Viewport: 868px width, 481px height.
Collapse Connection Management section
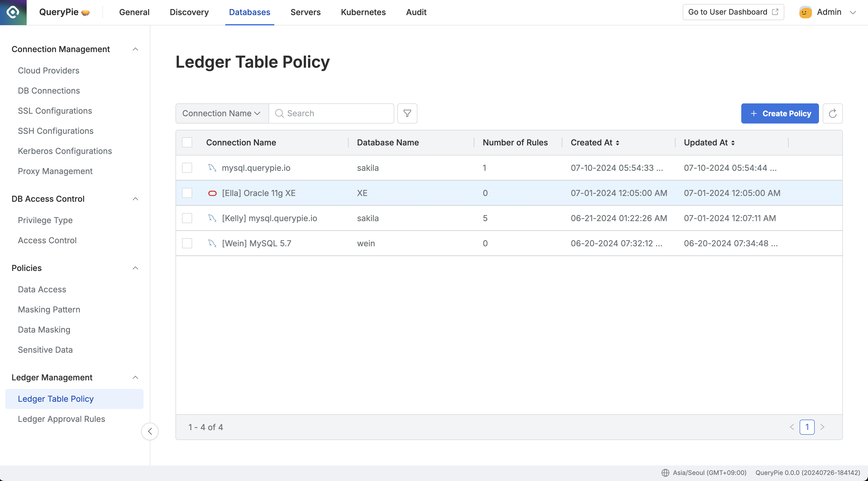tap(136, 49)
